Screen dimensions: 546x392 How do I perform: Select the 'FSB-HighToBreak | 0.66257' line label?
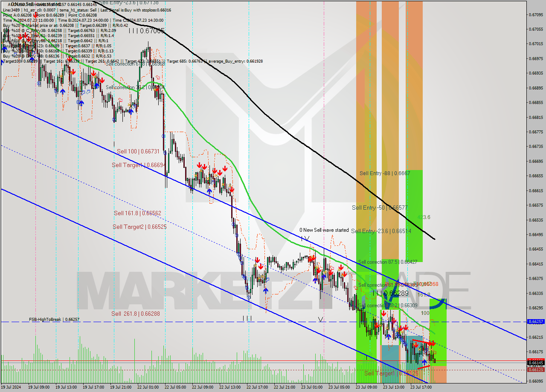tap(54, 319)
